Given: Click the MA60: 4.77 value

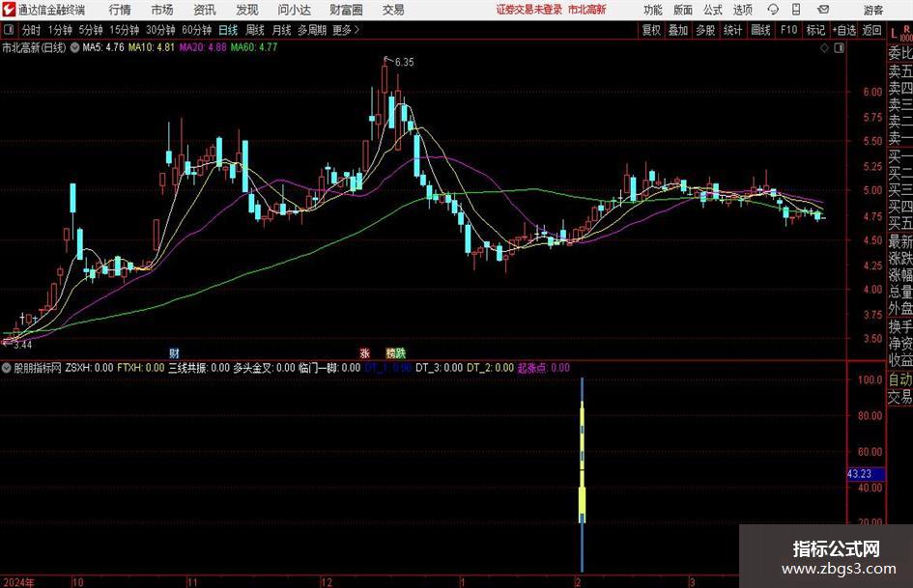Looking at the screenshot, I should pyautogui.click(x=254, y=47).
